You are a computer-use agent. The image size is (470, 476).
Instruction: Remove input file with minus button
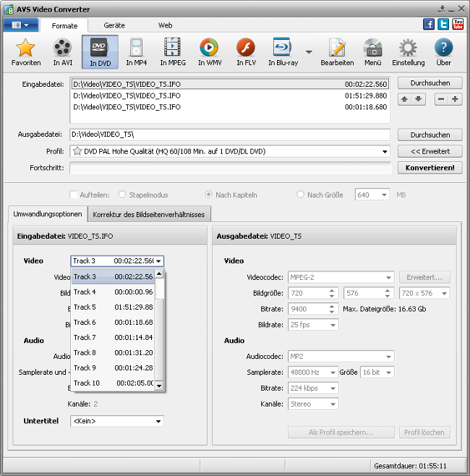(x=441, y=99)
